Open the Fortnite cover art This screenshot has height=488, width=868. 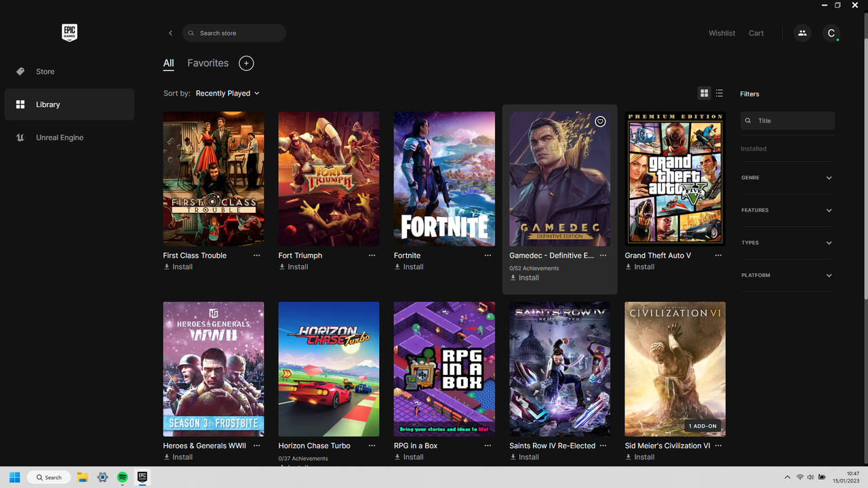coord(444,179)
